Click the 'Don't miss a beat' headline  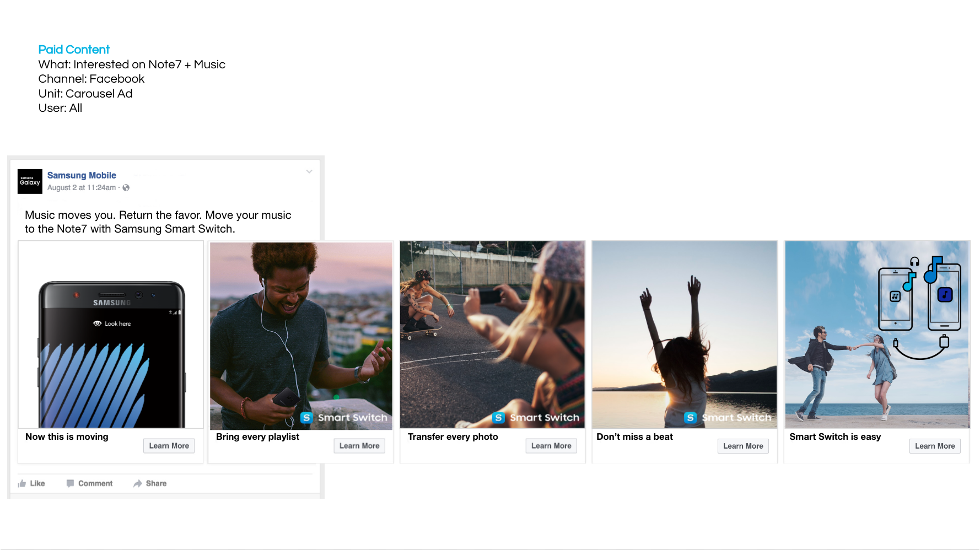click(x=634, y=436)
